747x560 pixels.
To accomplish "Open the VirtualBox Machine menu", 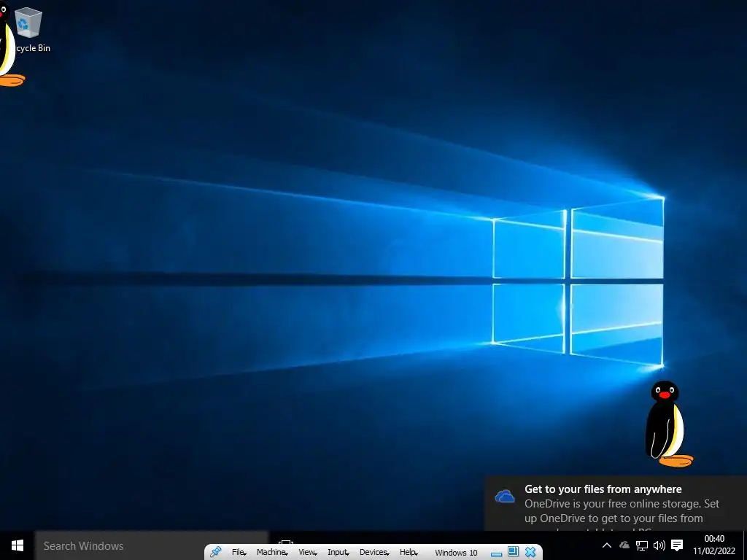I will [x=272, y=553].
